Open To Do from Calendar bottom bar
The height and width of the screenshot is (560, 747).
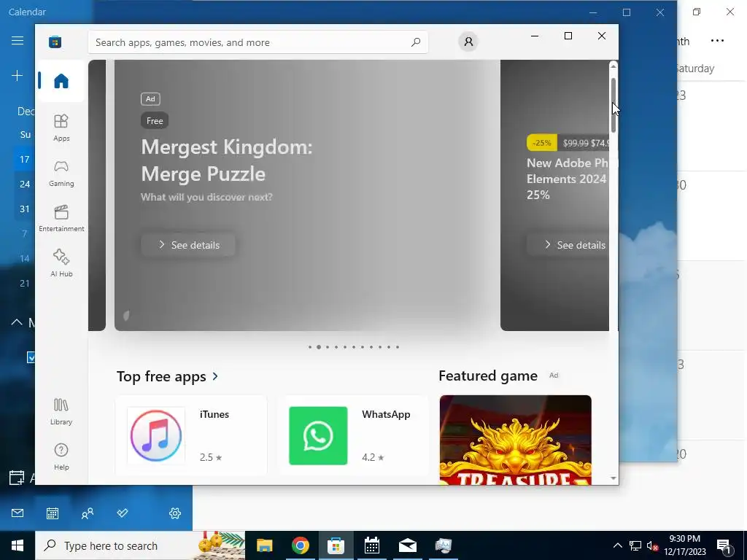[123, 513]
